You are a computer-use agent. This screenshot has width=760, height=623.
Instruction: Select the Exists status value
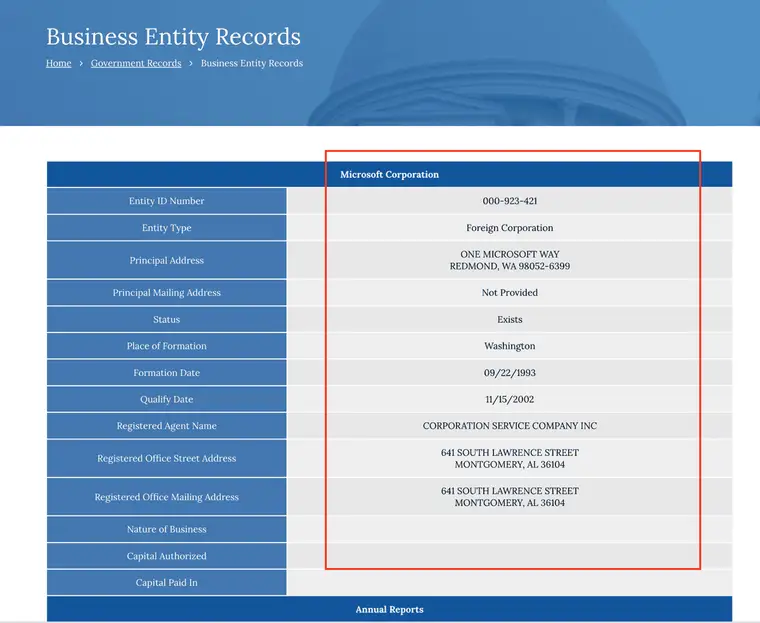coord(510,319)
